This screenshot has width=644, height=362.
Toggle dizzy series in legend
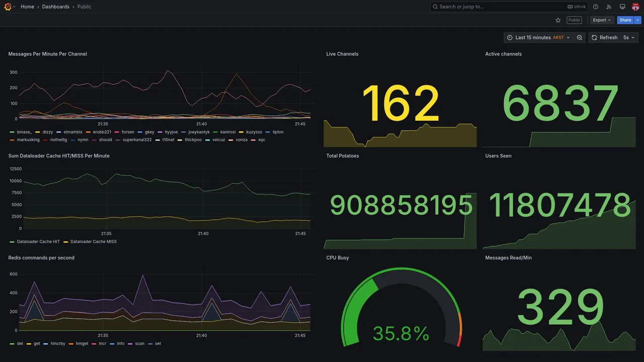click(x=48, y=132)
